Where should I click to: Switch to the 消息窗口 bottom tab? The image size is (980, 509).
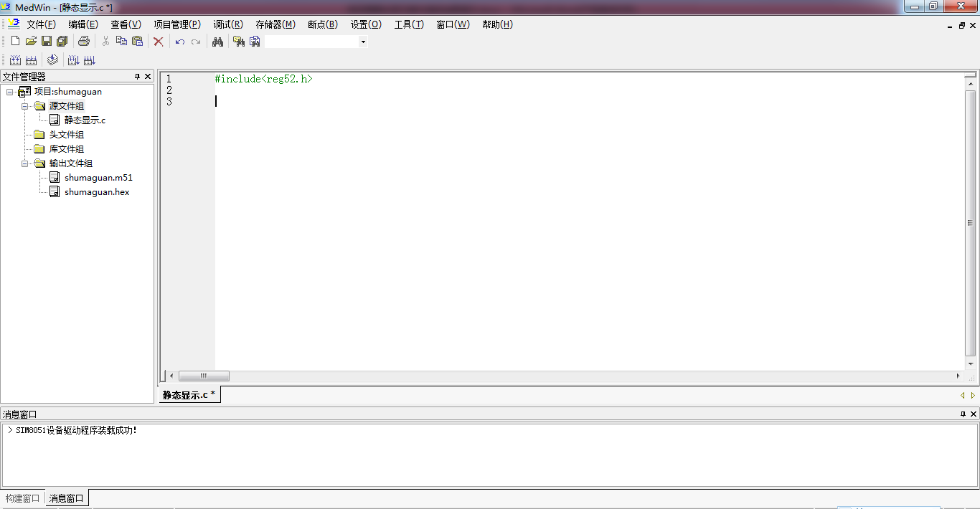tap(67, 498)
